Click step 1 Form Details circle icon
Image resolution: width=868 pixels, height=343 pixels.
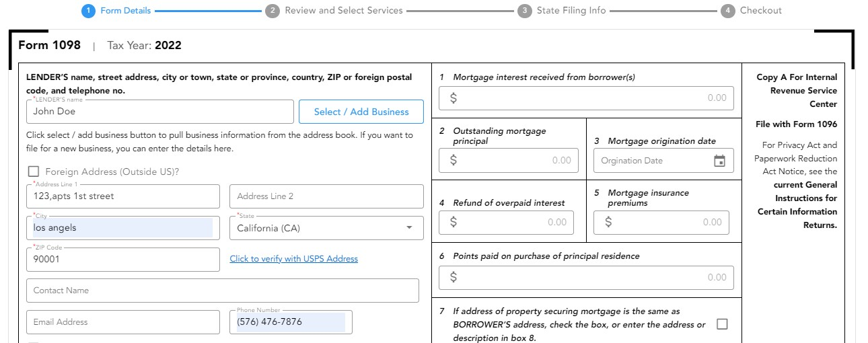pyautogui.click(x=88, y=11)
